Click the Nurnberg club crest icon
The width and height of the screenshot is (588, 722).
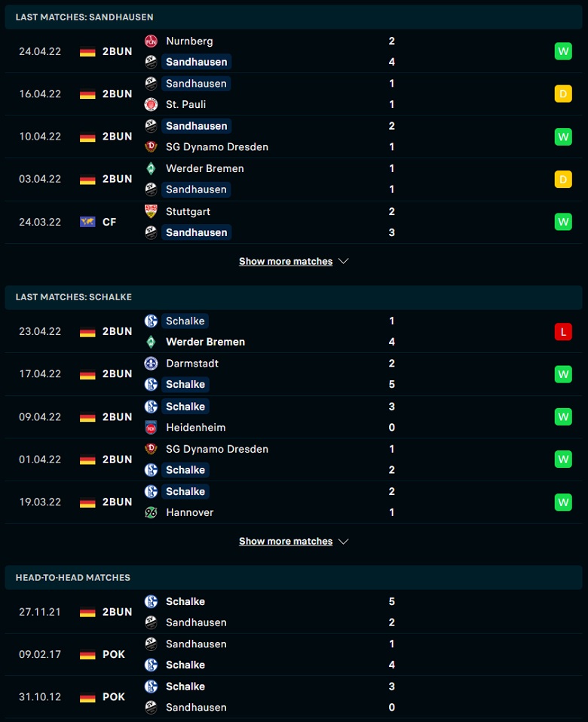pyautogui.click(x=151, y=41)
